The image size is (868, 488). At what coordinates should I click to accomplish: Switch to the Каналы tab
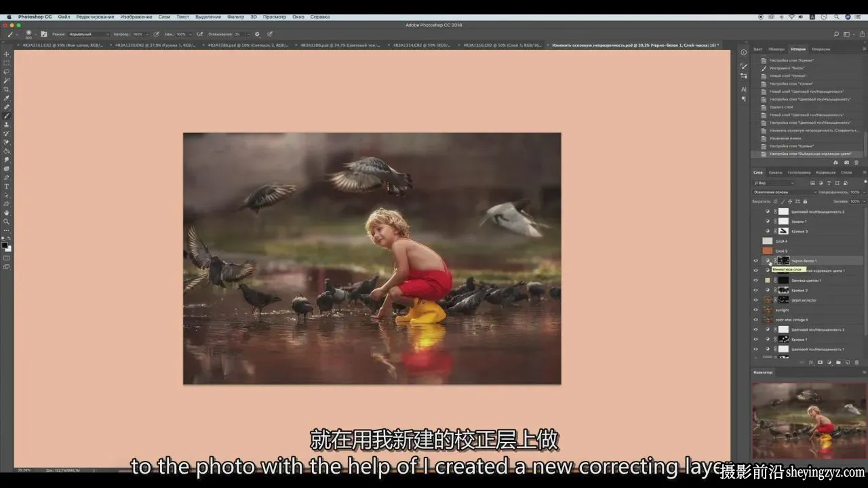775,172
